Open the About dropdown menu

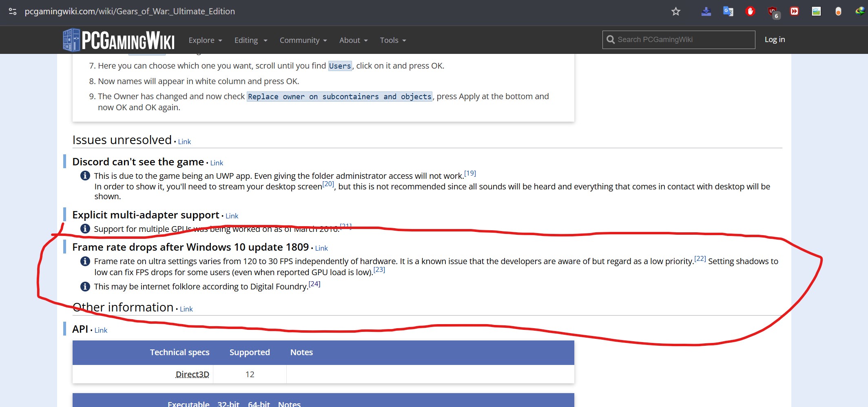click(354, 40)
